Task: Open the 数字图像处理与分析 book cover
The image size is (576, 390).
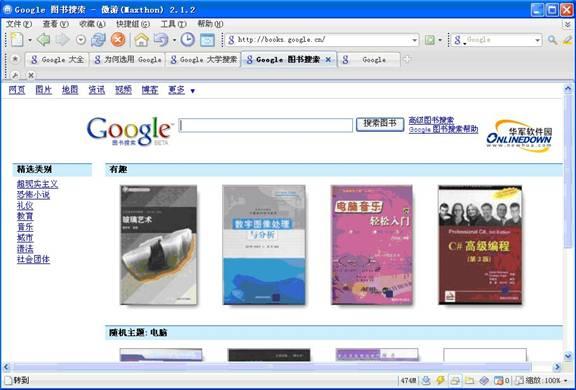Action: pyautogui.click(x=264, y=245)
